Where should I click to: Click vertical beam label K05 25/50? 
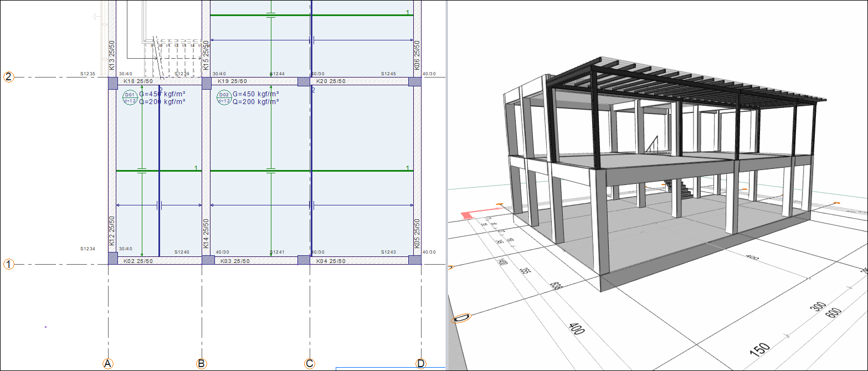(417, 233)
